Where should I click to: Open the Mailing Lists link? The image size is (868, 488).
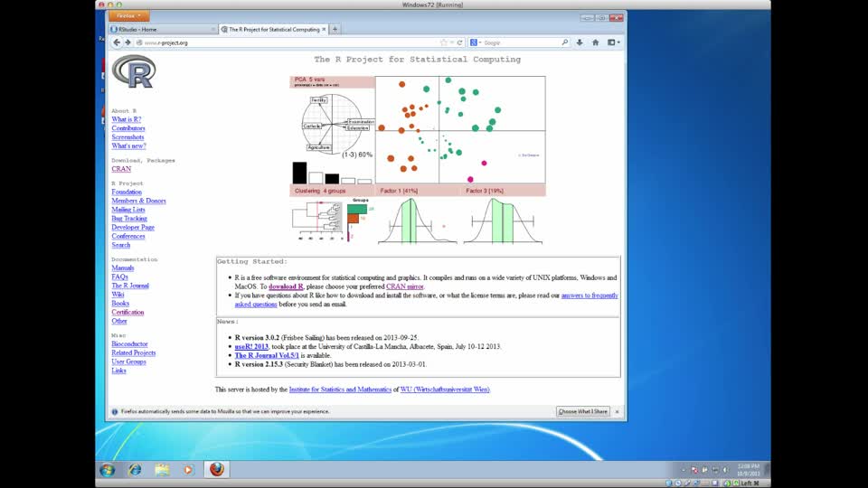point(127,210)
